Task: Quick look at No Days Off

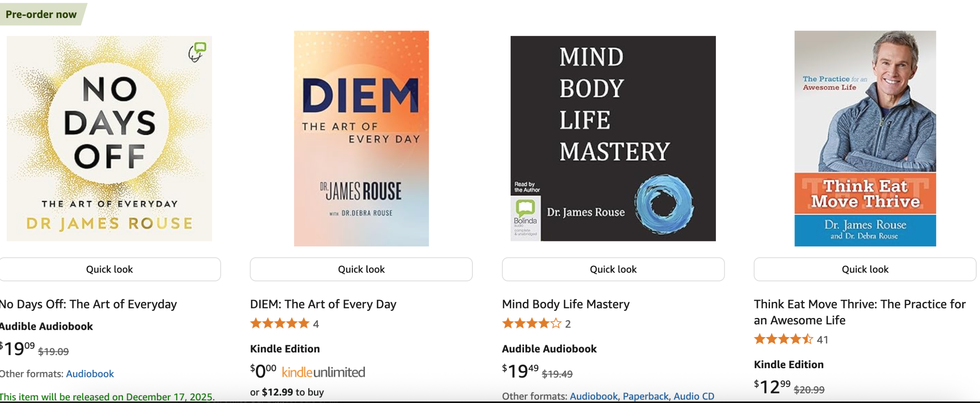Action: point(109,269)
